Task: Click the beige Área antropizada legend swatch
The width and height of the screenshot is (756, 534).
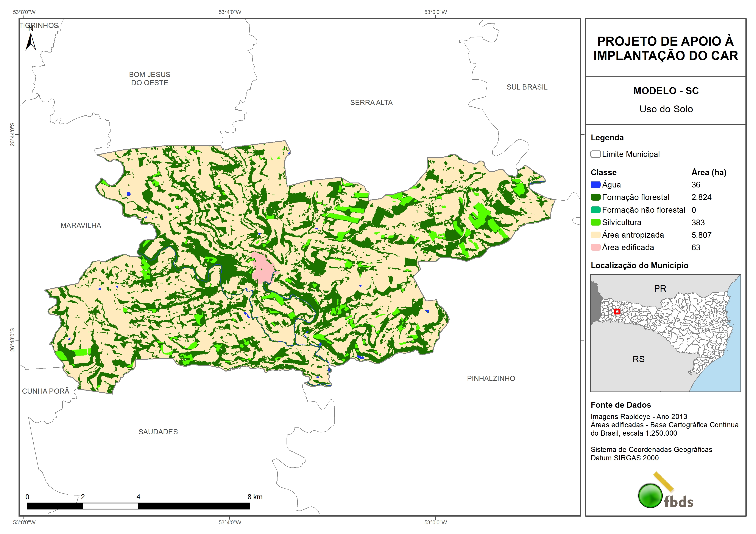Action: [x=595, y=235]
